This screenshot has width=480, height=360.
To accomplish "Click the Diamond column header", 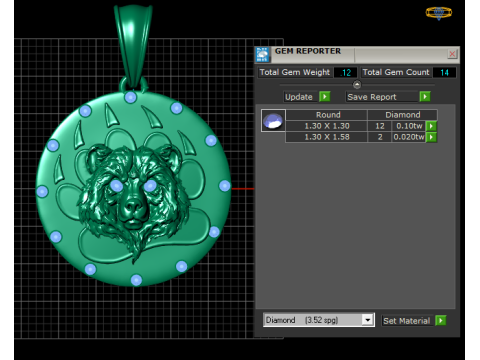I will 403,115.
